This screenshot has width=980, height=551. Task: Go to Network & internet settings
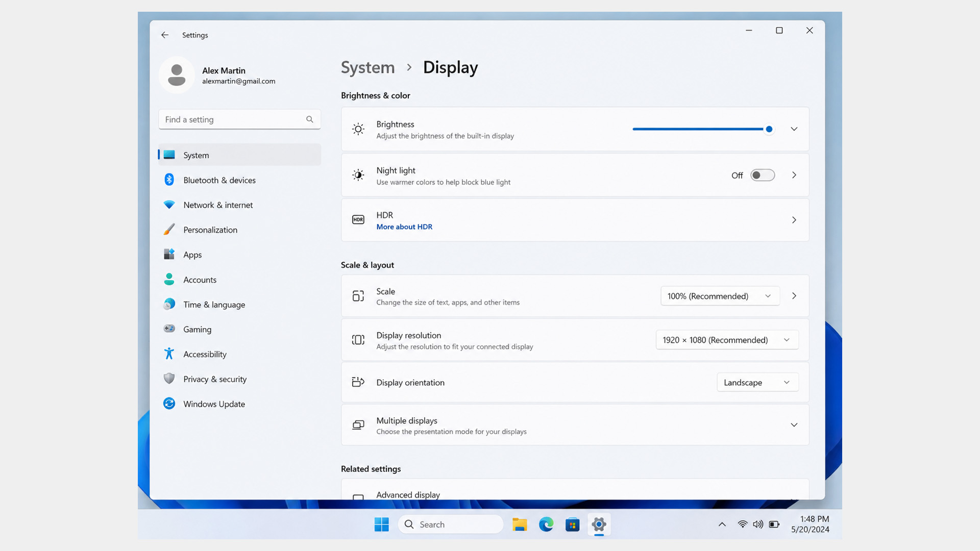(x=240, y=205)
